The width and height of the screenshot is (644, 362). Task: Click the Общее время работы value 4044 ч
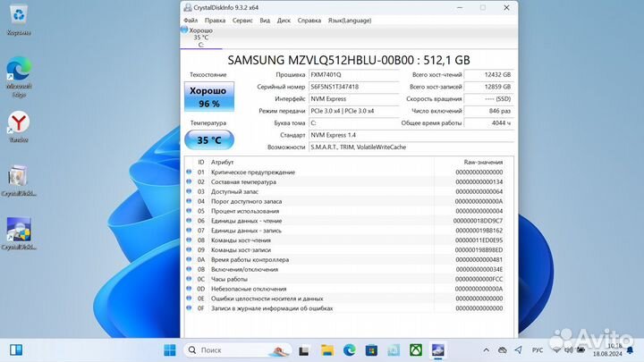click(488, 123)
